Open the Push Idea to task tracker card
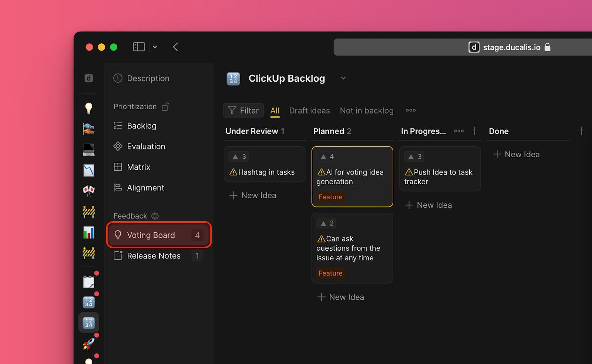 point(440,177)
